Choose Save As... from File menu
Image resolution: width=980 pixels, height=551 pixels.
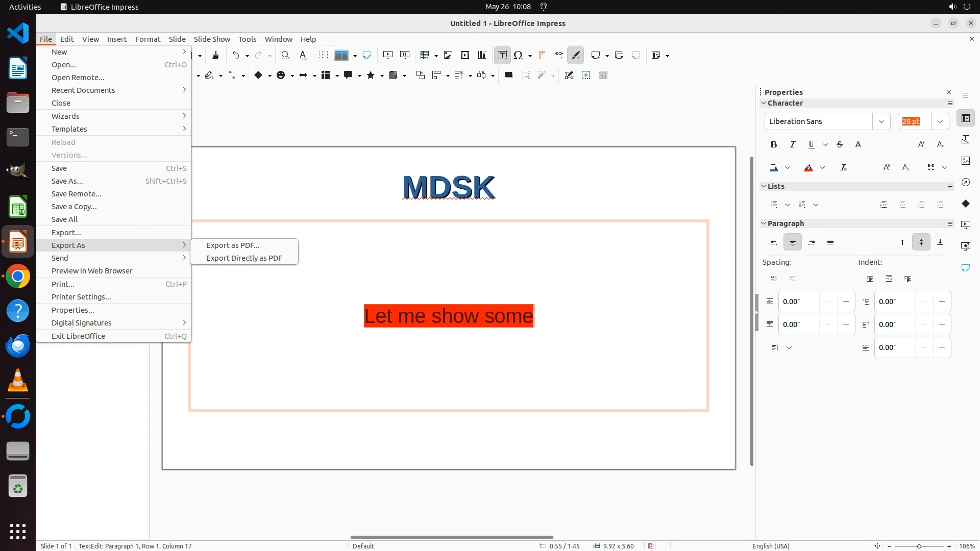[67, 181]
